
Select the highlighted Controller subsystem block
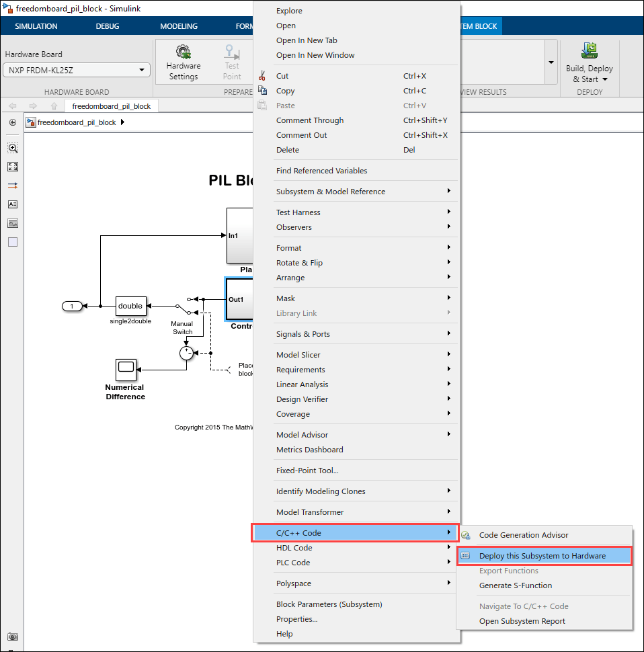tap(239, 299)
